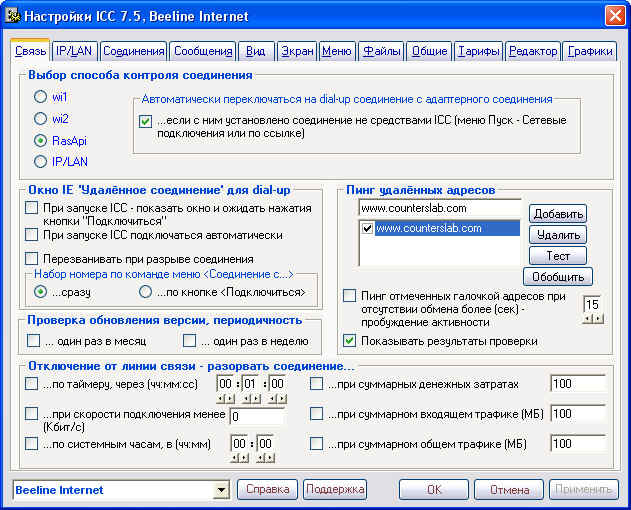
Task: Click the Тест ping button
Action: click(x=558, y=256)
